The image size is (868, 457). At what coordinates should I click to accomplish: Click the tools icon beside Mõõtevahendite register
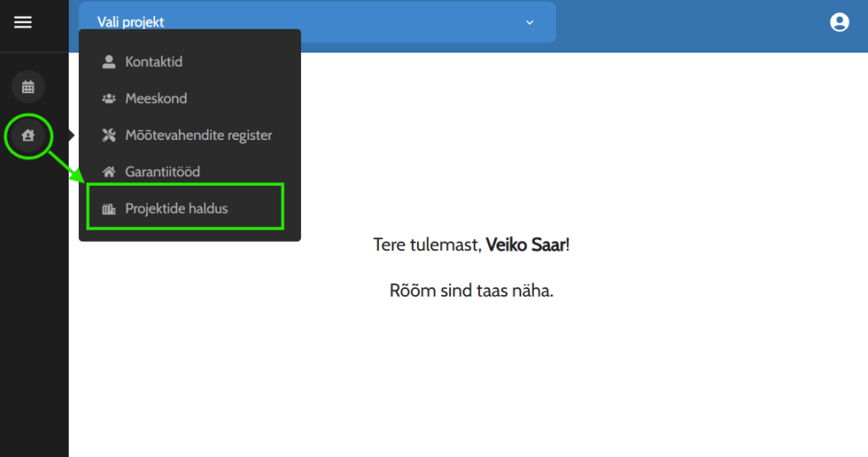tap(108, 135)
